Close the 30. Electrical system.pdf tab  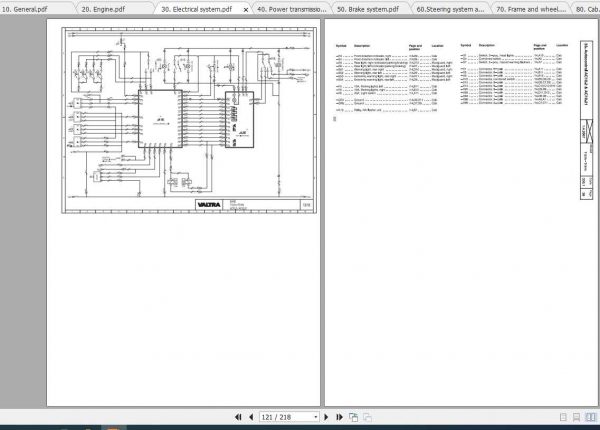point(246,10)
